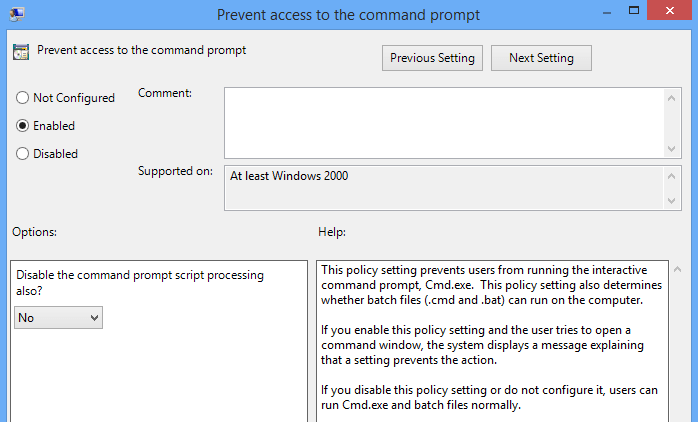Screen dimensions: 698x422
Task: Advance to the Next Setting
Action: [541, 58]
